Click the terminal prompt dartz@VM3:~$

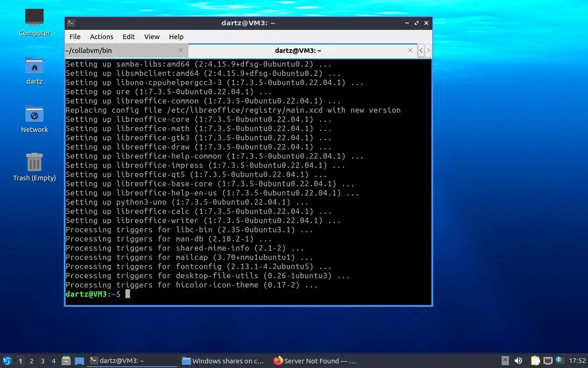[x=93, y=294]
